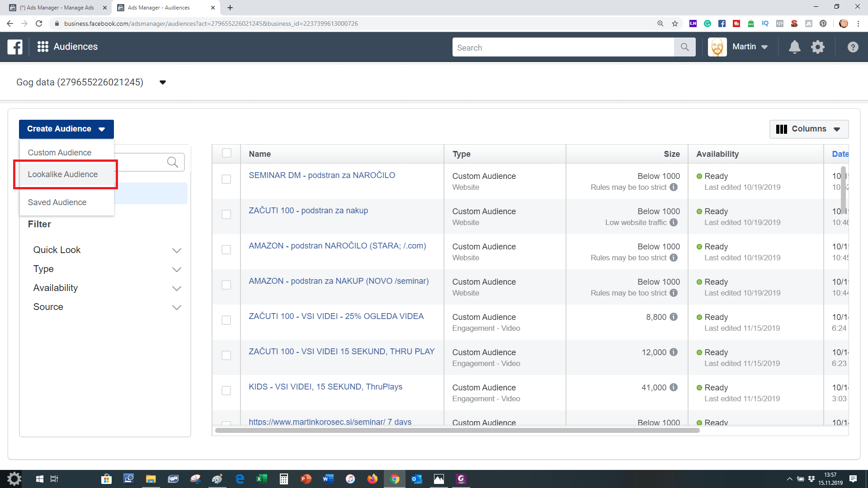Tick checkbox for KIDS - VSI VIDEI row
This screenshot has height=488, width=868.
[x=226, y=391]
